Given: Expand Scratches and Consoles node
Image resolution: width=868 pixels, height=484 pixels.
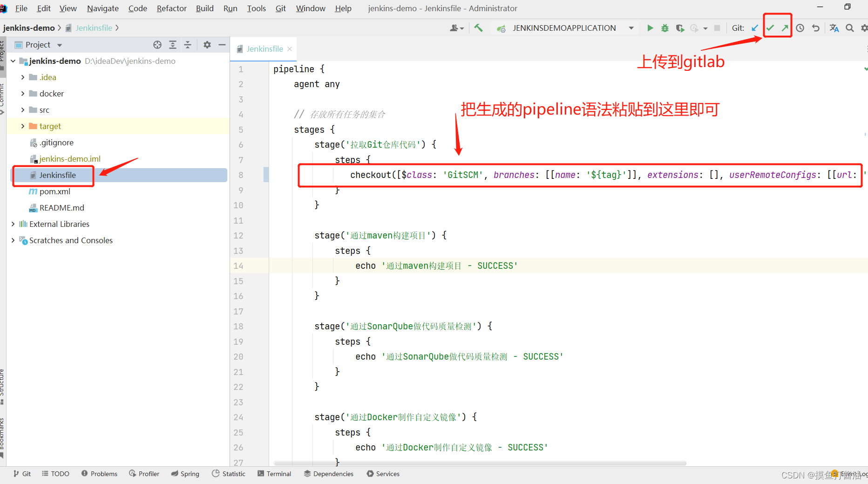Looking at the screenshot, I should point(13,240).
